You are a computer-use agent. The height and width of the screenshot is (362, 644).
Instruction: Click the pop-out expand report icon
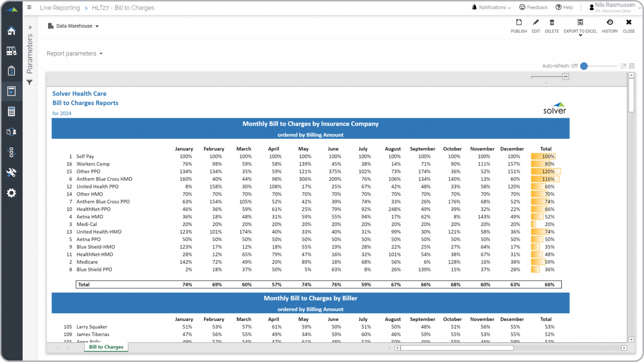tap(623, 66)
